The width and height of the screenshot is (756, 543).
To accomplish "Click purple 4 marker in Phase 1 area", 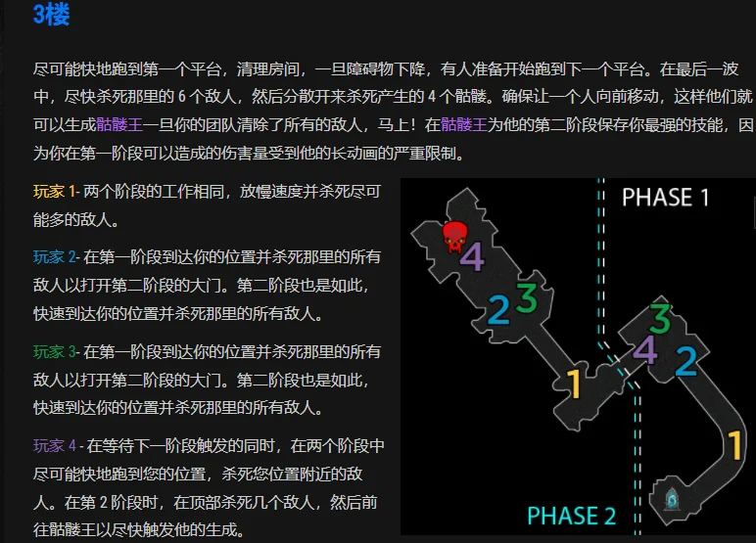I will click(644, 349).
